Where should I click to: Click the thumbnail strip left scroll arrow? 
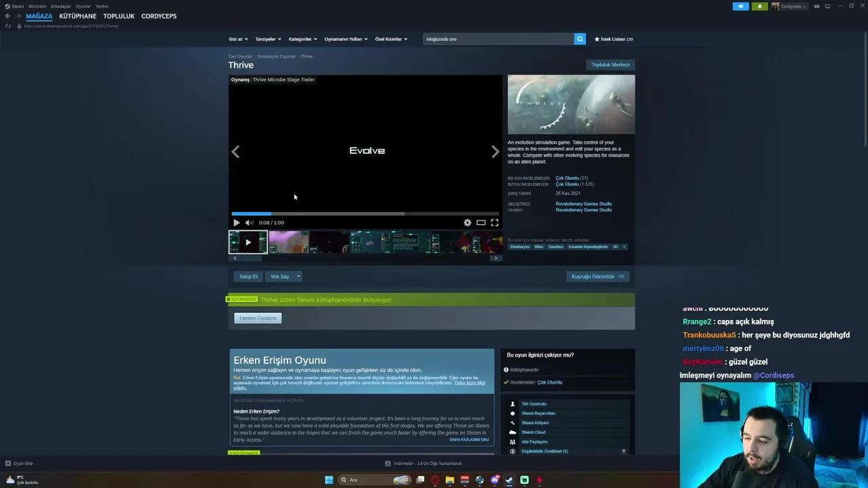(x=235, y=258)
